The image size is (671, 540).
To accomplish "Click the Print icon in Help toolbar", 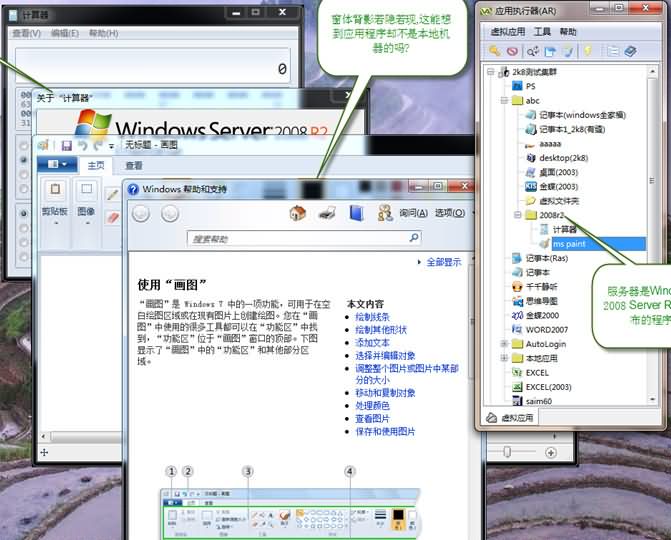I will pyautogui.click(x=326, y=213).
